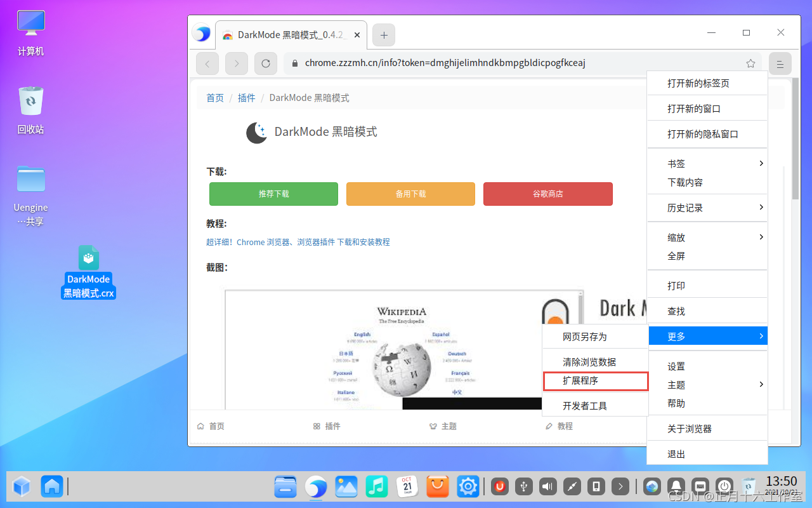This screenshot has height=508, width=812.
Task: Expand the 历史记录 submenu
Action: tap(707, 208)
